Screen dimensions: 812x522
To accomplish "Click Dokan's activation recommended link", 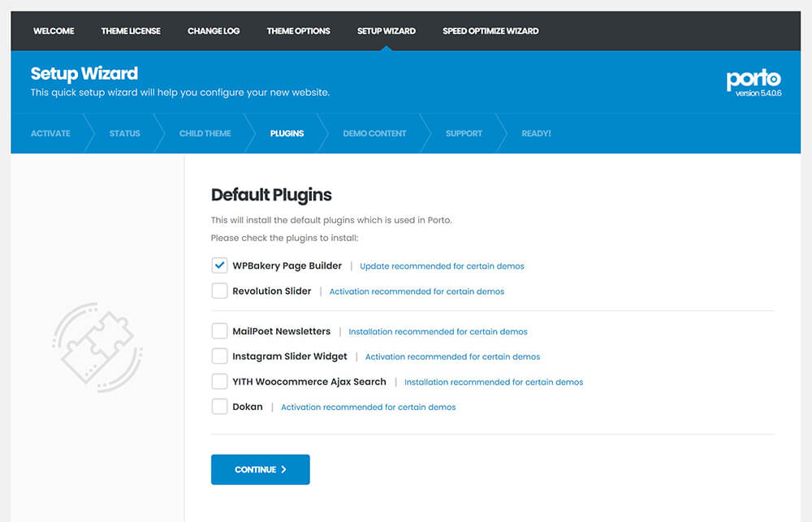I will (x=369, y=407).
